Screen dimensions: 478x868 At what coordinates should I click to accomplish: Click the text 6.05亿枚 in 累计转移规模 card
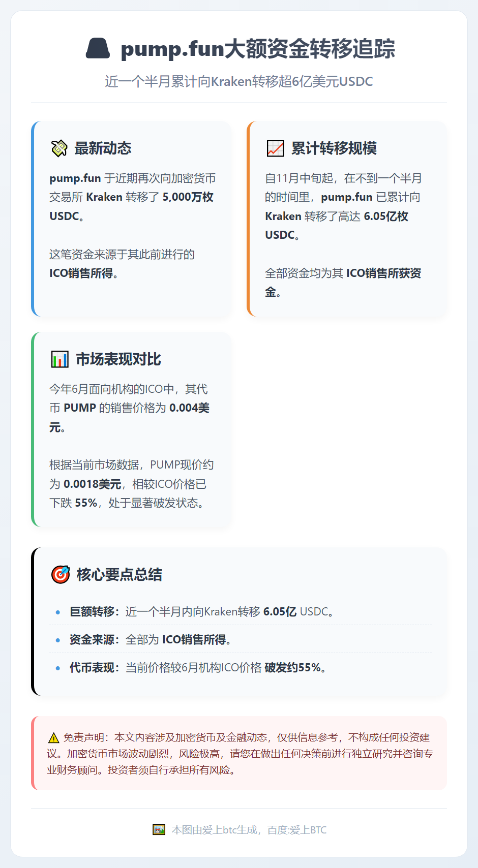tap(386, 216)
